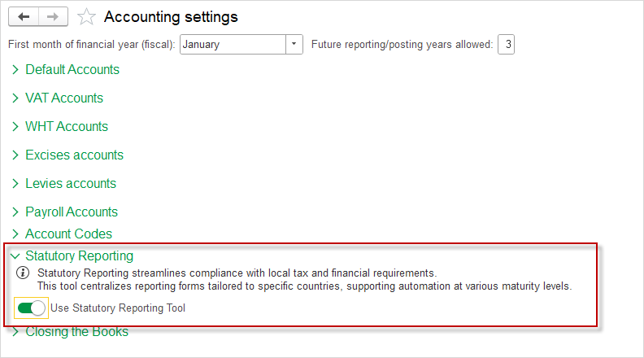Expand the Payroll Accounts chevron
This screenshot has height=358, width=644.
[x=15, y=212]
